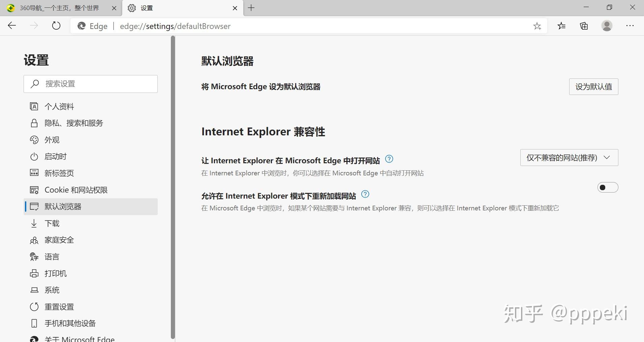Image resolution: width=644 pixels, height=342 pixels.
Task: Open the 个人资料 settings section icon
Action: pyautogui.click(x=34, y=106)
